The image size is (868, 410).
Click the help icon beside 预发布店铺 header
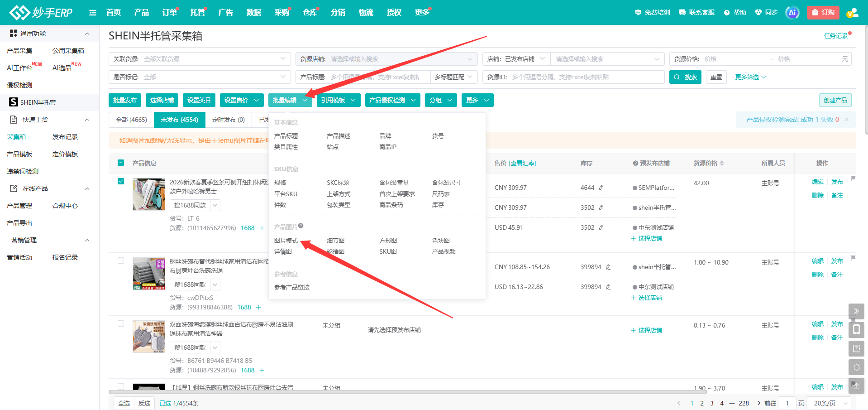pos(635,163)
